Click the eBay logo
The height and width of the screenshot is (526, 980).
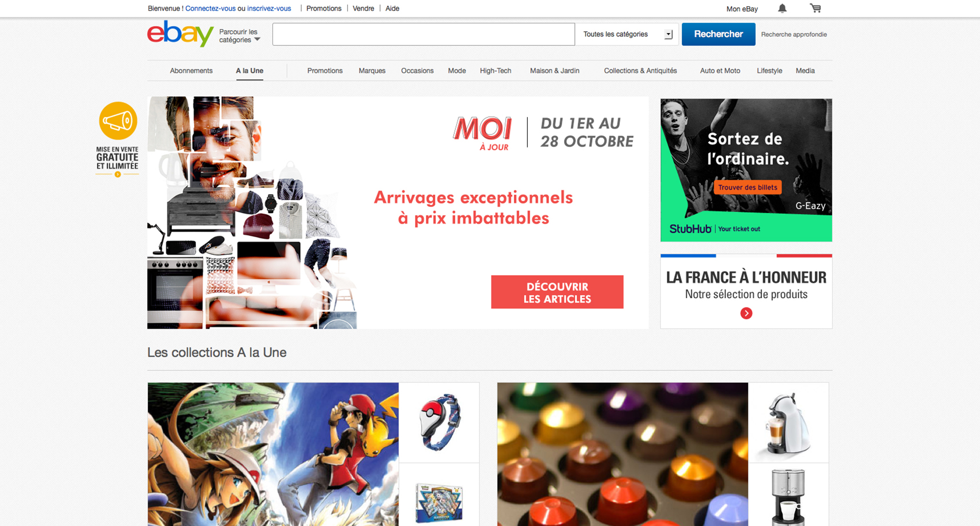pyautogui.click(x=180, y=34)
